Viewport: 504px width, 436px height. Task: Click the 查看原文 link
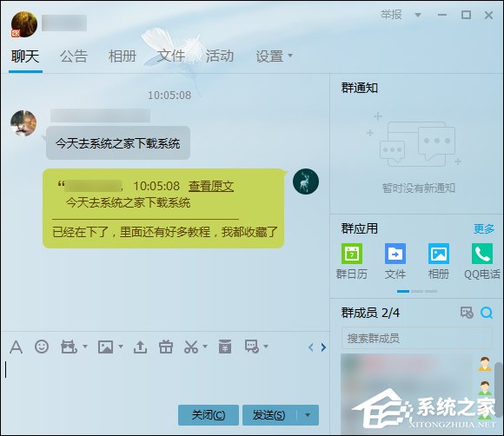pyautogui.click(x=211, y=186)
